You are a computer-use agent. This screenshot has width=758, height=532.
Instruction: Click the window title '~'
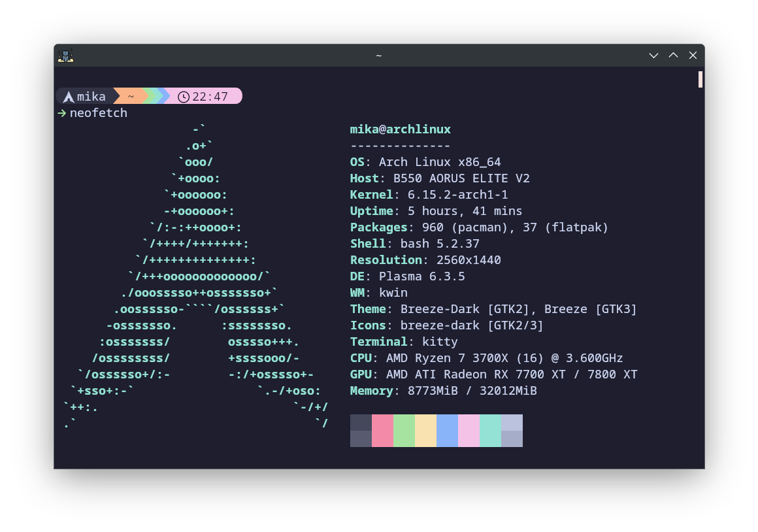click(x=379, y=56)
